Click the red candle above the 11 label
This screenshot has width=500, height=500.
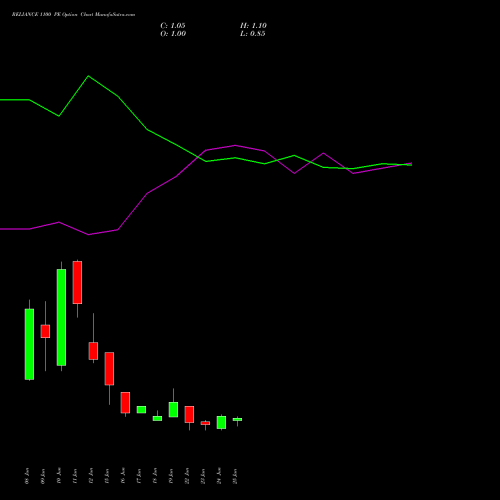(77, 282)
